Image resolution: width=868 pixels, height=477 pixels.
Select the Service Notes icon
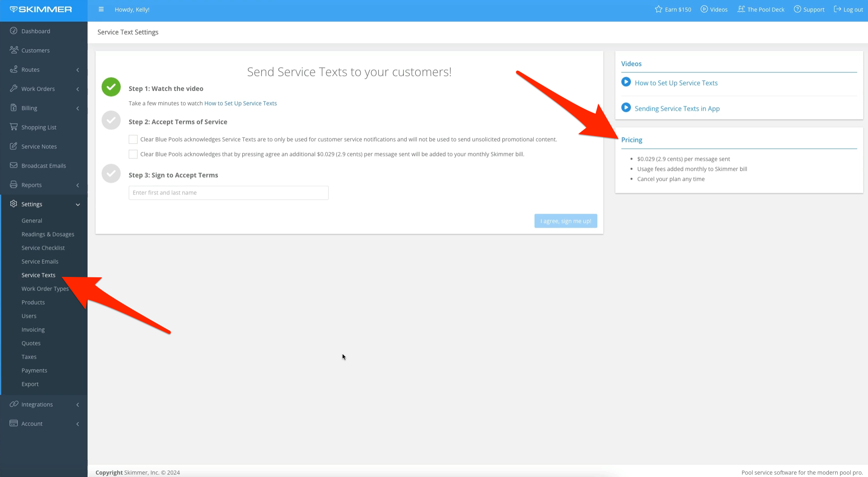tap(14, 146)
